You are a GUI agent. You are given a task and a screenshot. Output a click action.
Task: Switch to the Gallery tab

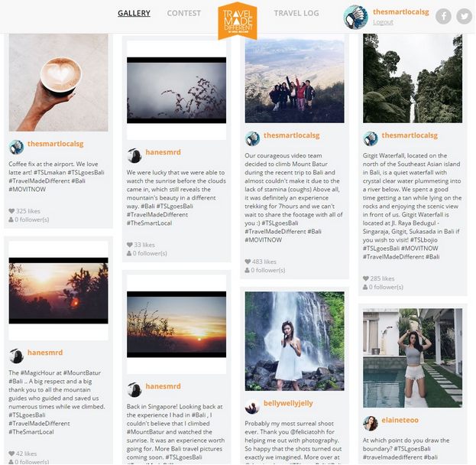134,13
